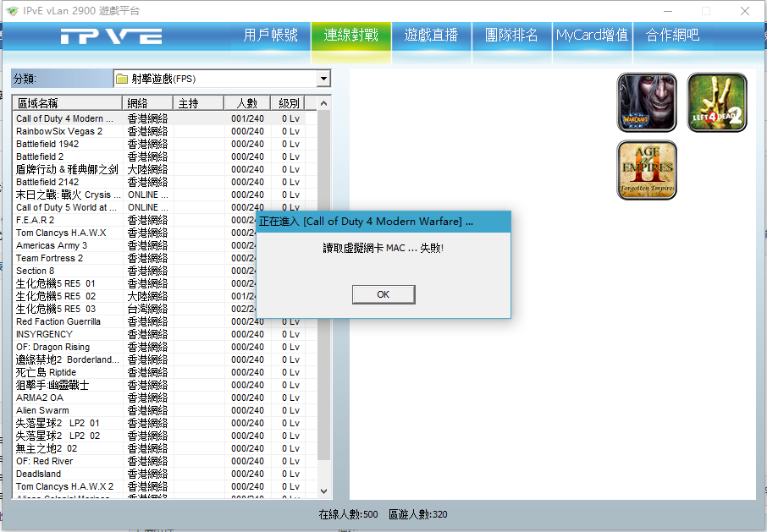
Task: Sort by the 區域名稱 column header
Action: [x=67, y=103]
